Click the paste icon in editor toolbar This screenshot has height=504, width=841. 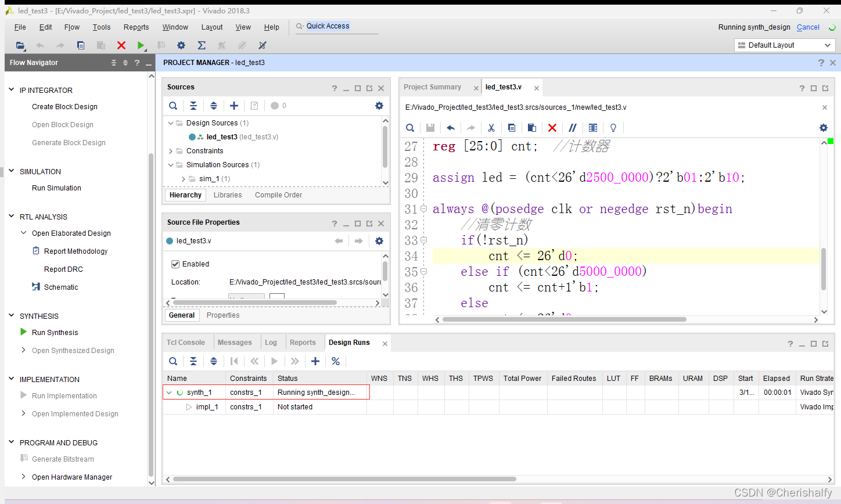click(532, 128)
